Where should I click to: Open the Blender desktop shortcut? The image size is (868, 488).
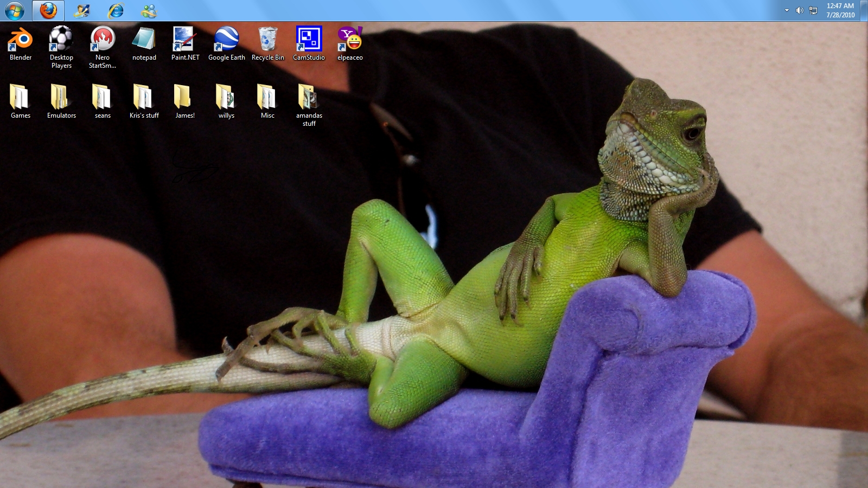(21, 40)
